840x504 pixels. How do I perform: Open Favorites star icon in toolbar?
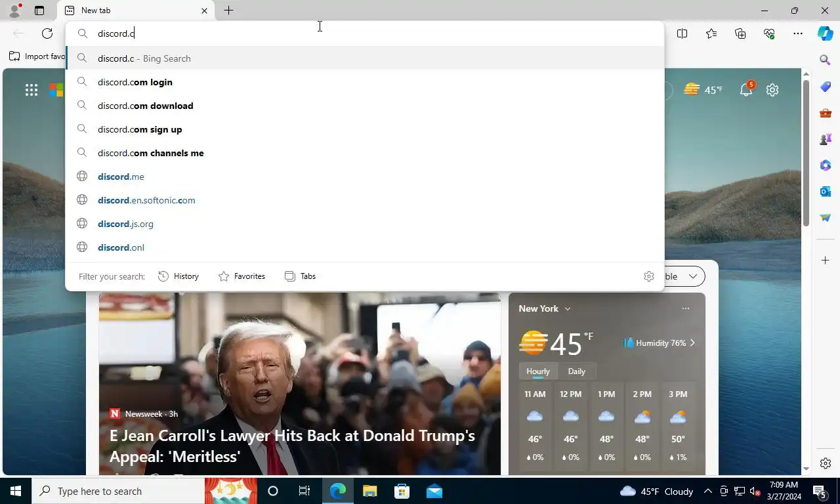tap(711, 33)
